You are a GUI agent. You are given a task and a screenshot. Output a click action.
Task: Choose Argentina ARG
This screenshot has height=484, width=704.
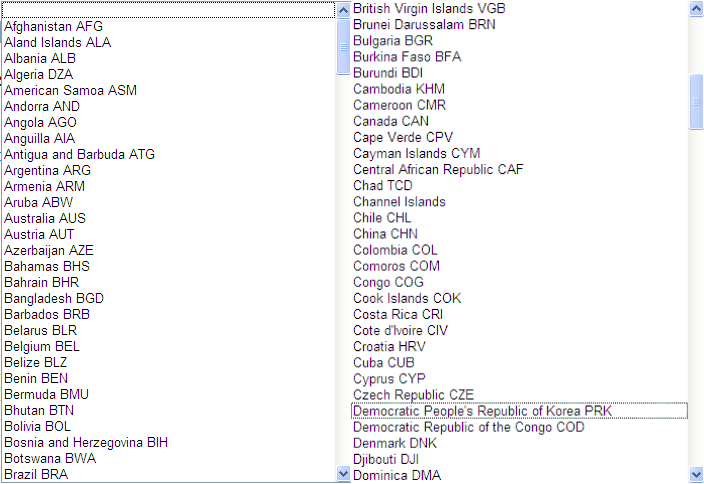48,171
